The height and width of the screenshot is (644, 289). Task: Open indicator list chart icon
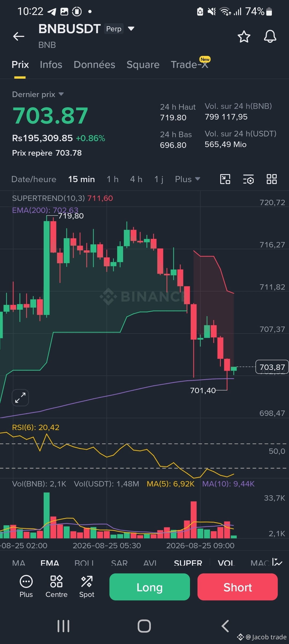(277, 562)
